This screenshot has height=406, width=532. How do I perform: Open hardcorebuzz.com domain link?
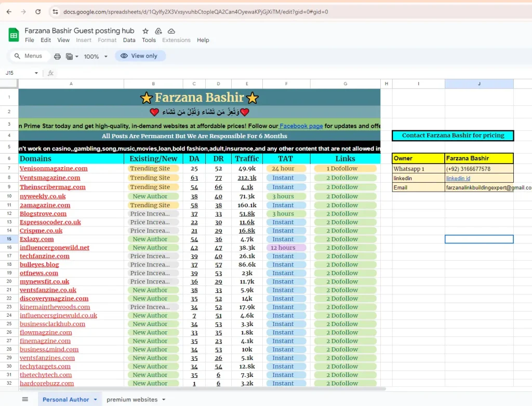(46, 383)
